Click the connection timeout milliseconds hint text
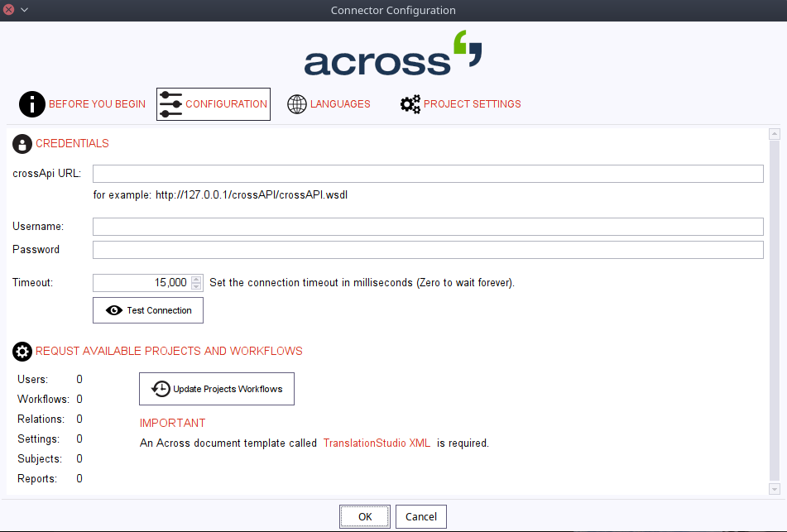This screenshot has height=532, width=787. pos(362,283)
